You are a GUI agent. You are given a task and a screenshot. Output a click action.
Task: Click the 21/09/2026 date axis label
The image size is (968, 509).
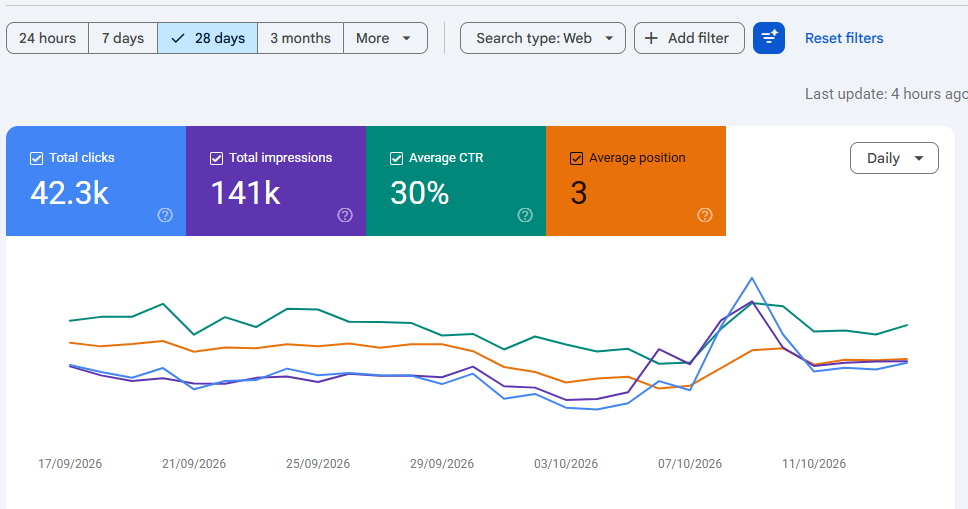(x=194, y=464)
